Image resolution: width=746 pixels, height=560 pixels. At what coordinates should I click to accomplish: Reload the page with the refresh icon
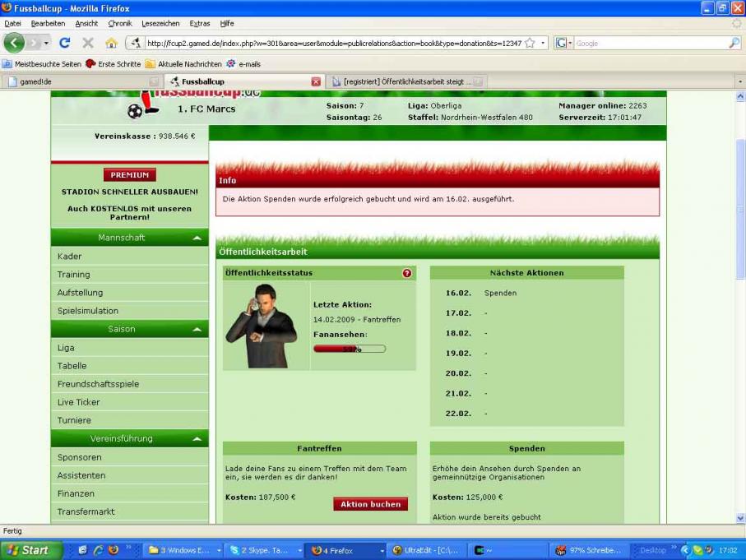(64, 43)
